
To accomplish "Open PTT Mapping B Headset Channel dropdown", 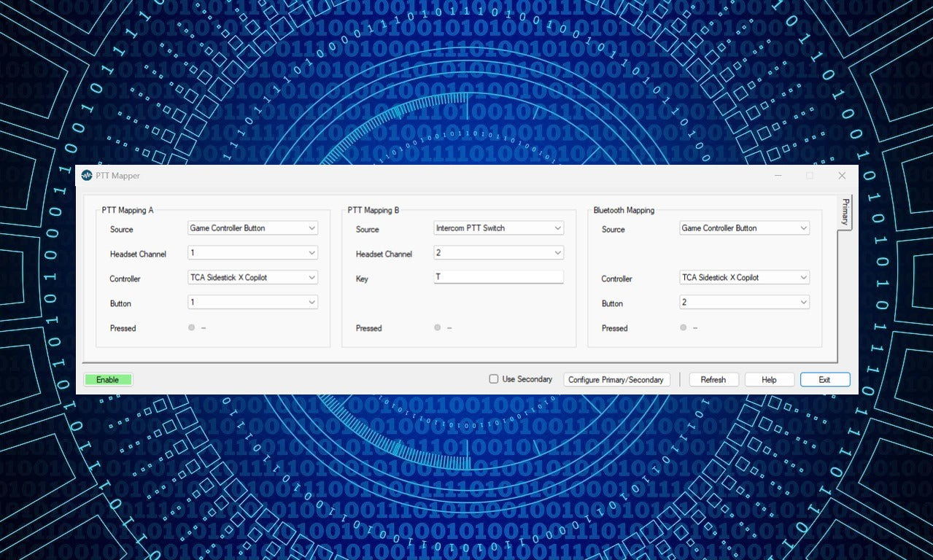I will (498, 253).
